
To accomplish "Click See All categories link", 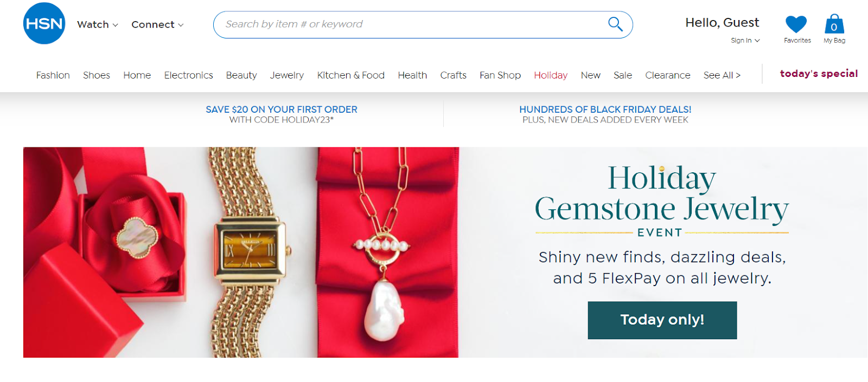I will coord(722,75).
